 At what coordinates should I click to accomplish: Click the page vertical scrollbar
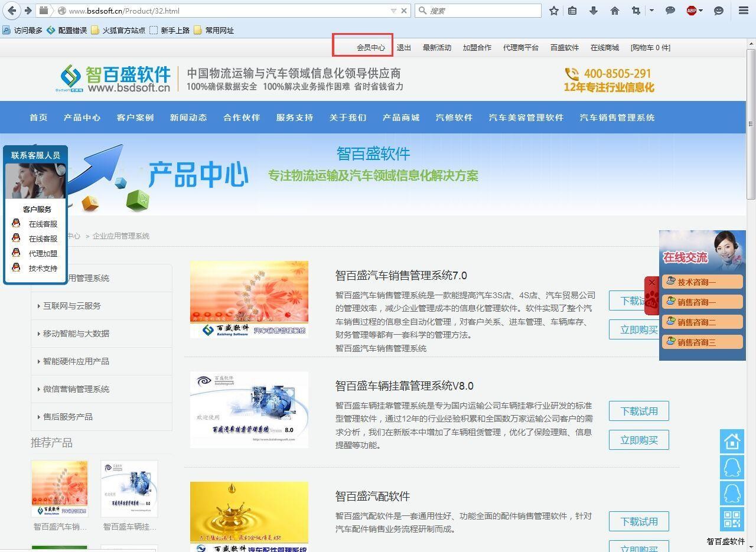click(751, 124)
